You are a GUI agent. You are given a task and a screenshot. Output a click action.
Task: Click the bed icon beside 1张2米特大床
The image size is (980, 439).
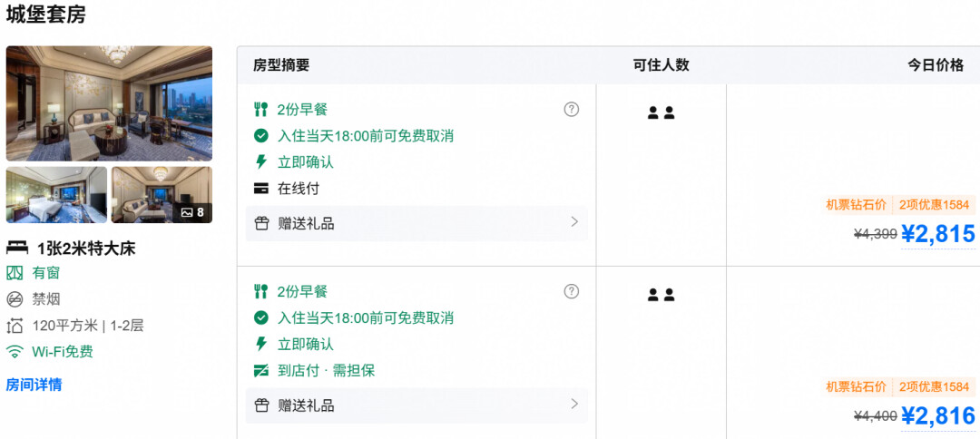(x=17, y=249)
